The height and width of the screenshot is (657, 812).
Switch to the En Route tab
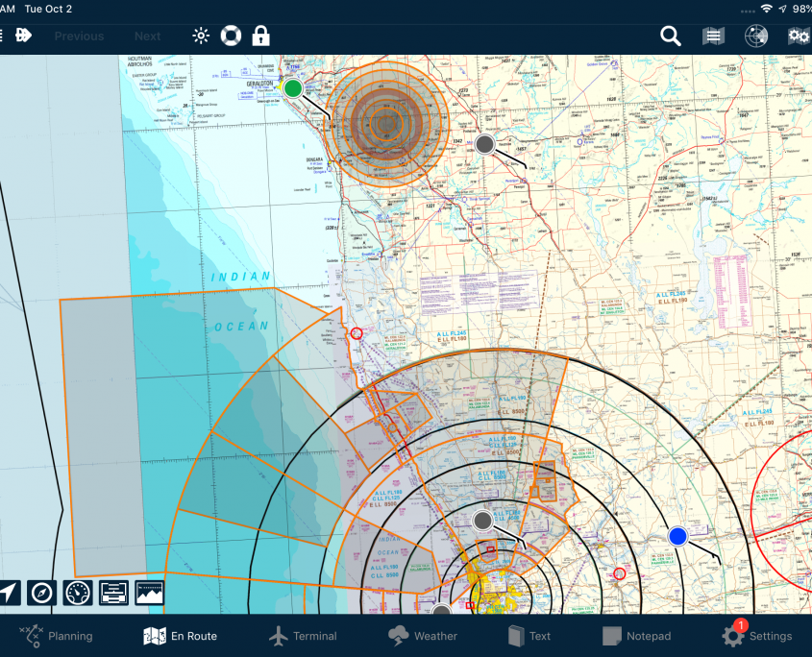click(x=181, y=636)
